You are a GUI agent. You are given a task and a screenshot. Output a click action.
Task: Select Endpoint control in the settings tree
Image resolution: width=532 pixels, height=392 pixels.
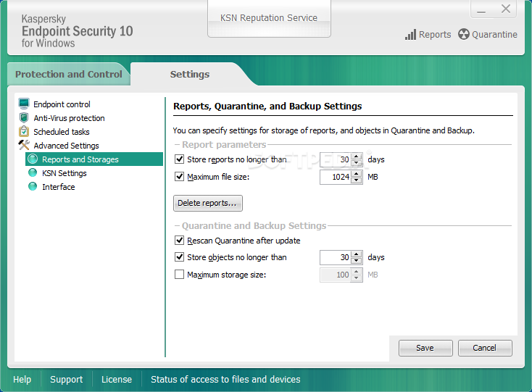[x=62, y=104]
